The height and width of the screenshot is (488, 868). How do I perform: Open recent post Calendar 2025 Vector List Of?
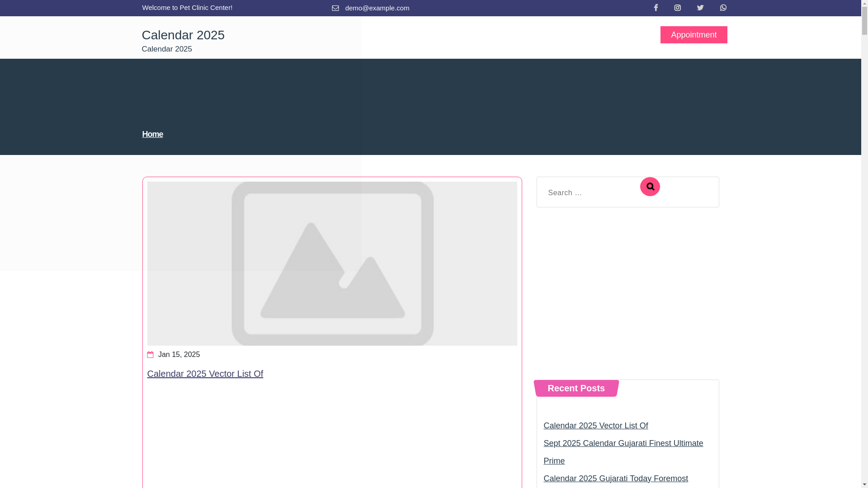pos(595,426)
